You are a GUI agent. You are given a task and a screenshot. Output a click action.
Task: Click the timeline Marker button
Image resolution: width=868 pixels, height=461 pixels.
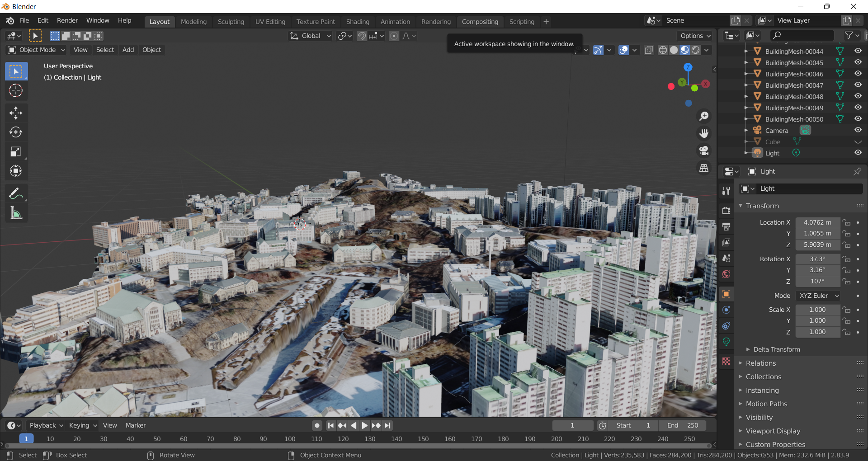click(136, 425)
